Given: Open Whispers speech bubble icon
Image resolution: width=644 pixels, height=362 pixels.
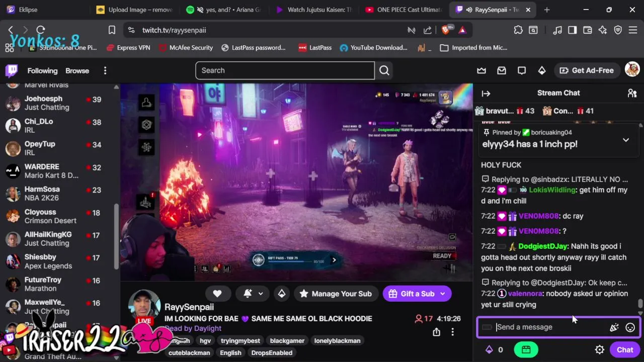Looking at the screenshot, I should pos(522,70).
